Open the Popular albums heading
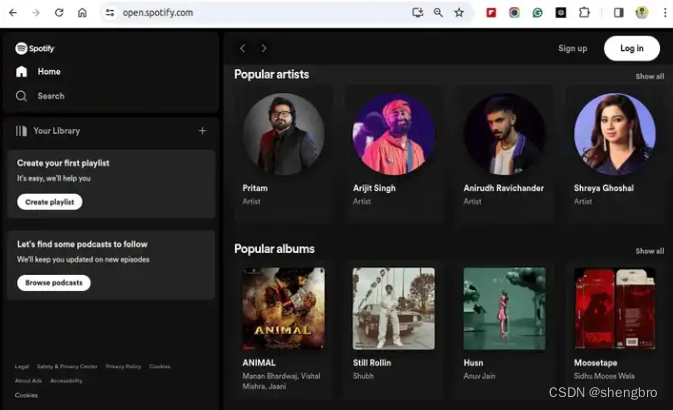 coord(274,249)
